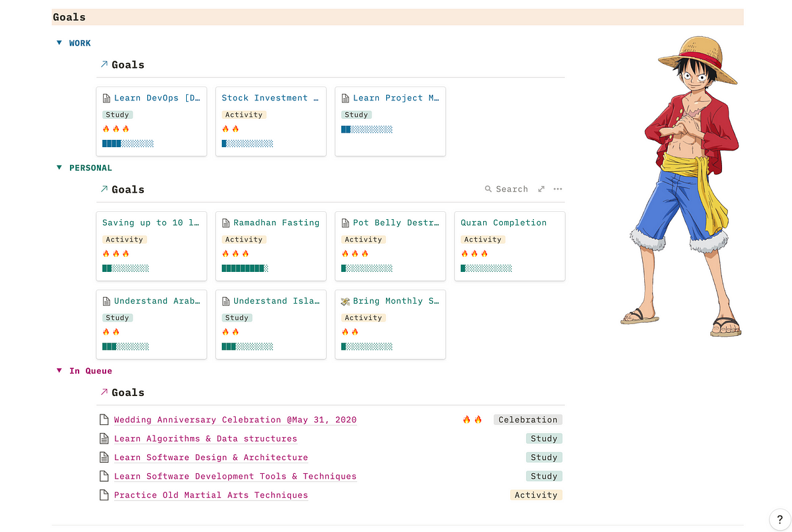Screen dimensions: 792x532
Task: Click Activity tag on Quran Completion card
Action: click(482, 240)
